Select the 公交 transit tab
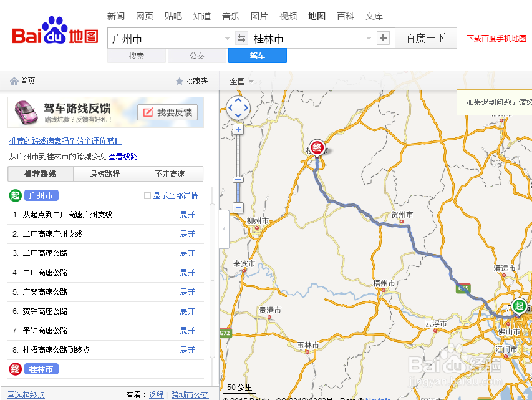This screenshot has height=400, width=532. 197,56
